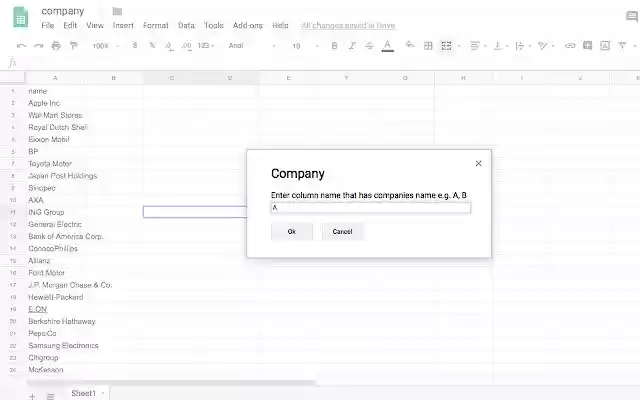Open the File menu

click(47, 25)
